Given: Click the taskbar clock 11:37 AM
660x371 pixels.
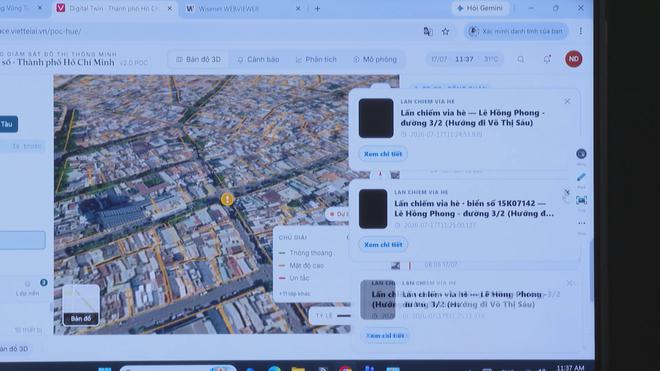Looking at the screenshot, I should (x=570, y=368).
